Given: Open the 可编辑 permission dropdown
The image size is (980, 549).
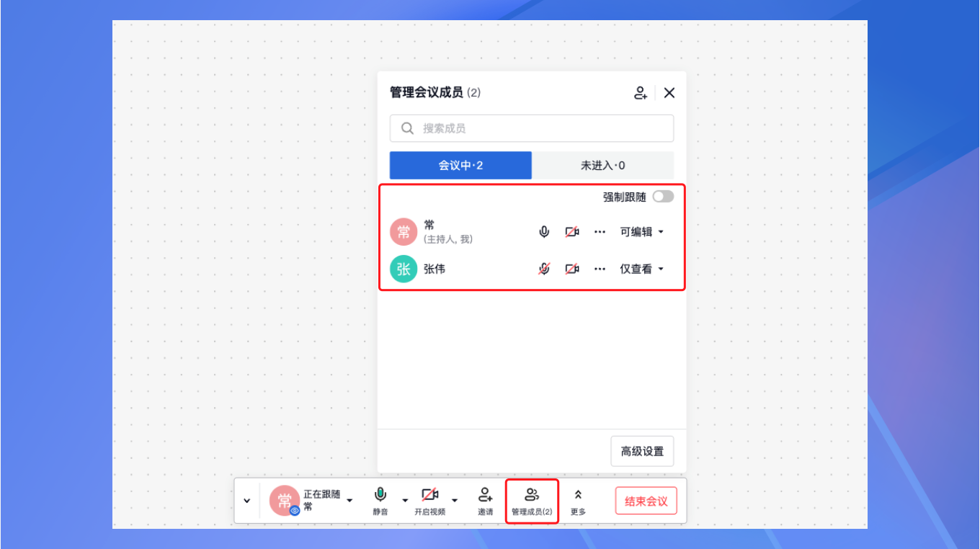Looking at the screenshot, I should [x=642, y=232].
